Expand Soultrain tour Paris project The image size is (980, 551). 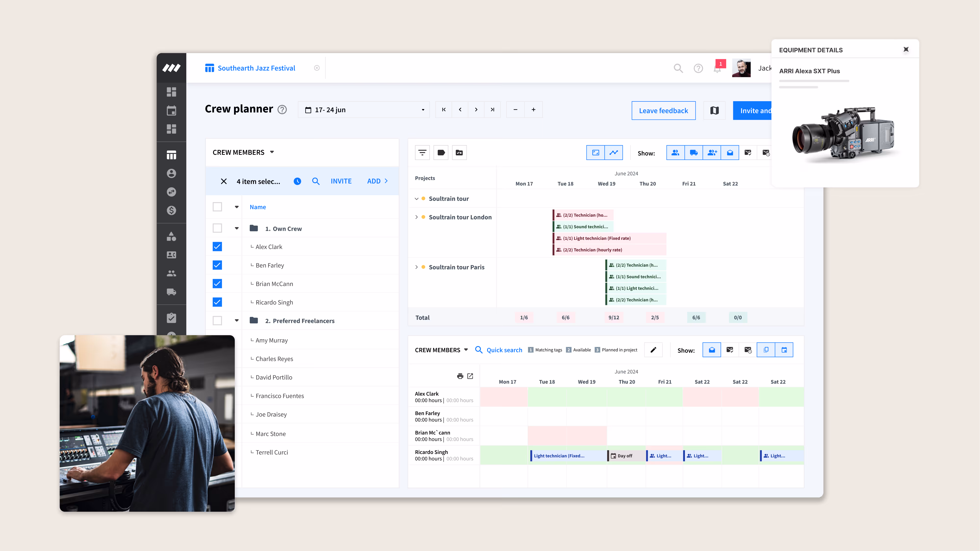(417, 267)
